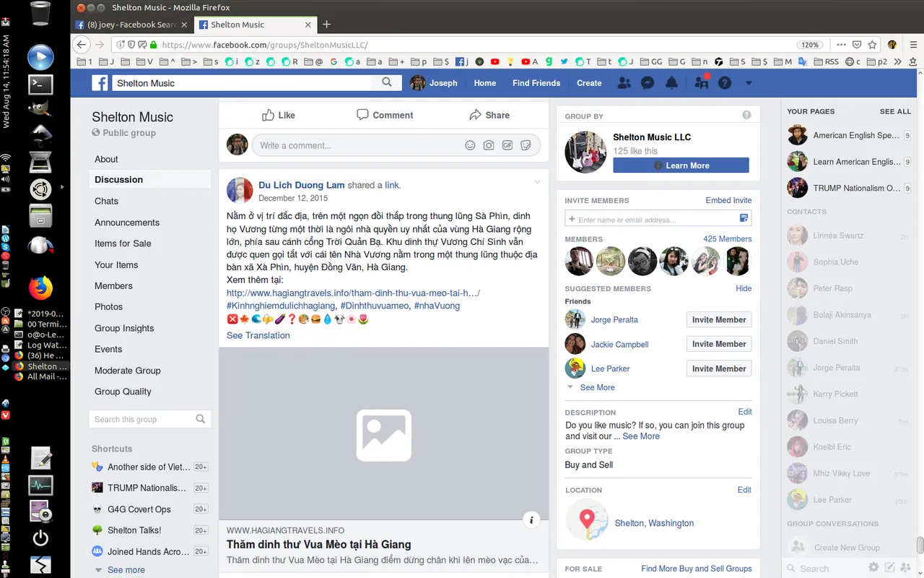Open the Announcements section
Viewport: 924px width, 578px height.
coord(127,223)
